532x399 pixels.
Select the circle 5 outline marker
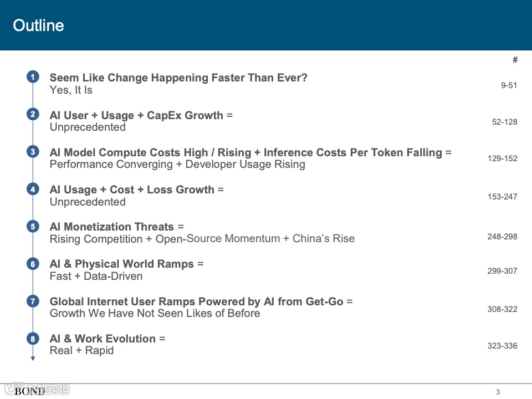tap(33, 226)
